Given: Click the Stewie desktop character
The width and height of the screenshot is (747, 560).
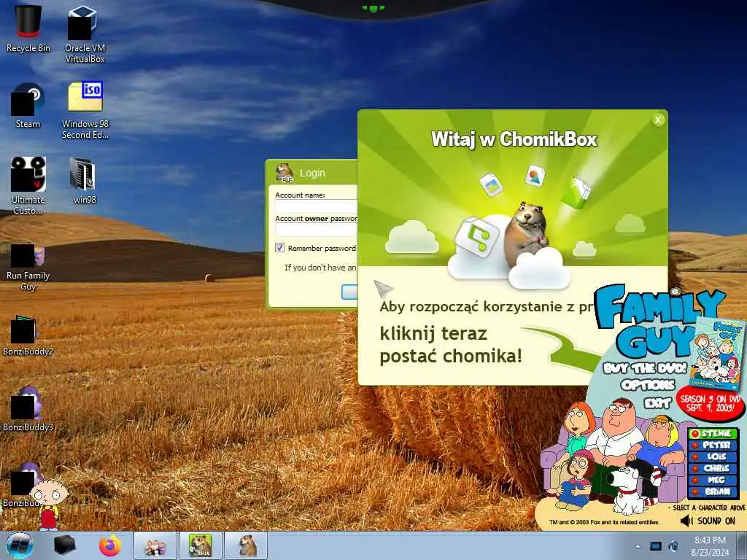Looking at the screenshot, I should point(47,505).
